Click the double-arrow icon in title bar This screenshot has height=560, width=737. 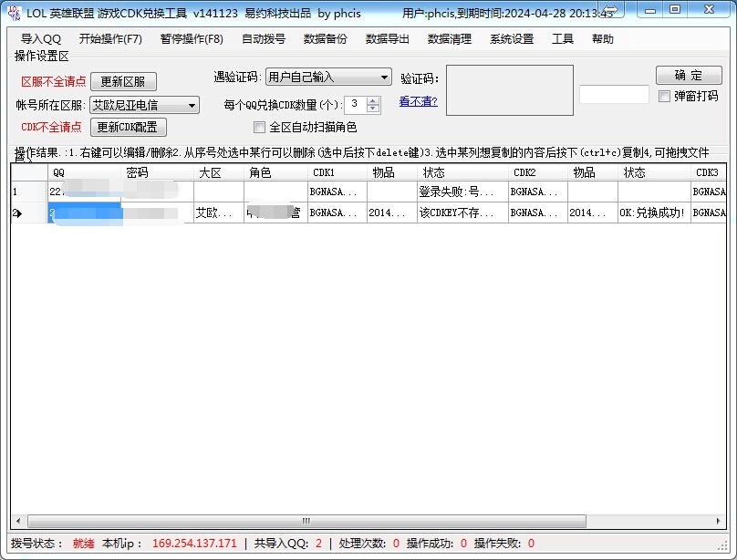[609, 10]
